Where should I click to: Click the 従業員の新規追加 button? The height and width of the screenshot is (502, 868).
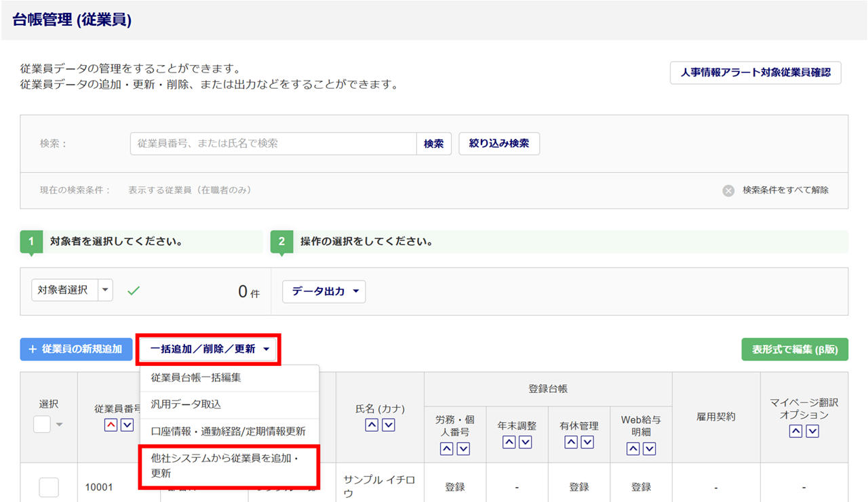(x=76, y=350)
